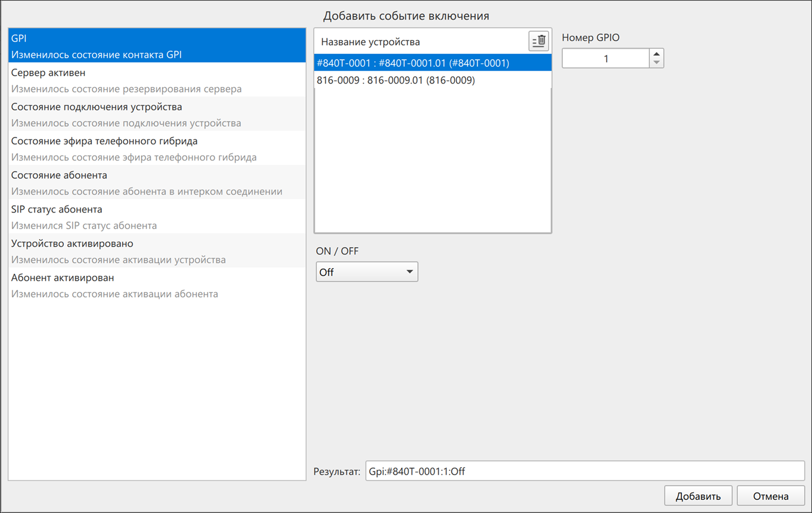This screenshot has width=812, height=513.
Task: Choose Состояние подключения устройства event
Action: [157, 114]
